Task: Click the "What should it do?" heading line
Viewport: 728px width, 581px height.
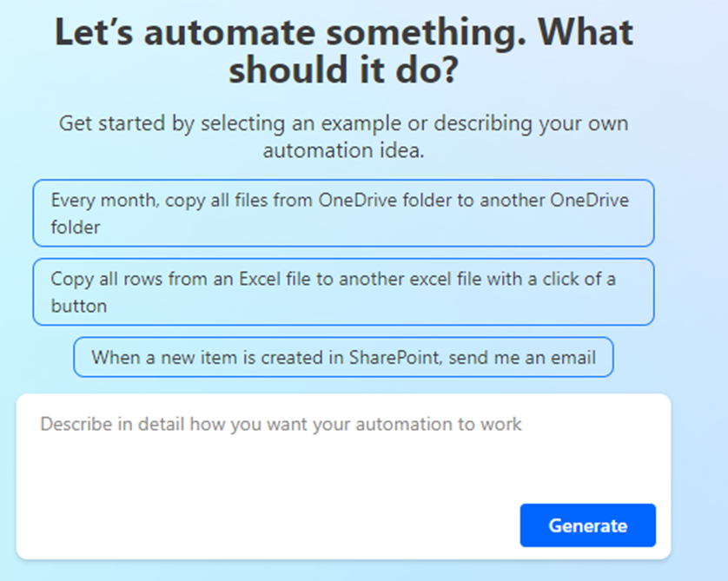Action: pos(343,71)
